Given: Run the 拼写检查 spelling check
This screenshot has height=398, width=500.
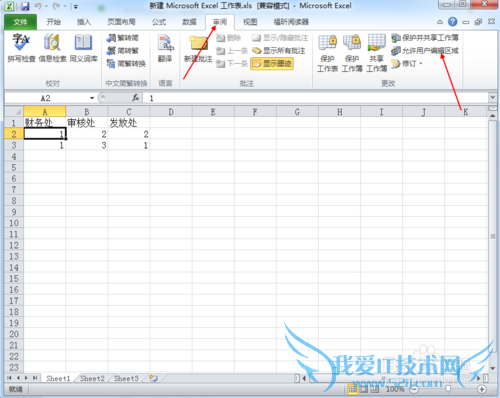Looking at the screenshot, I should (21, 48).
